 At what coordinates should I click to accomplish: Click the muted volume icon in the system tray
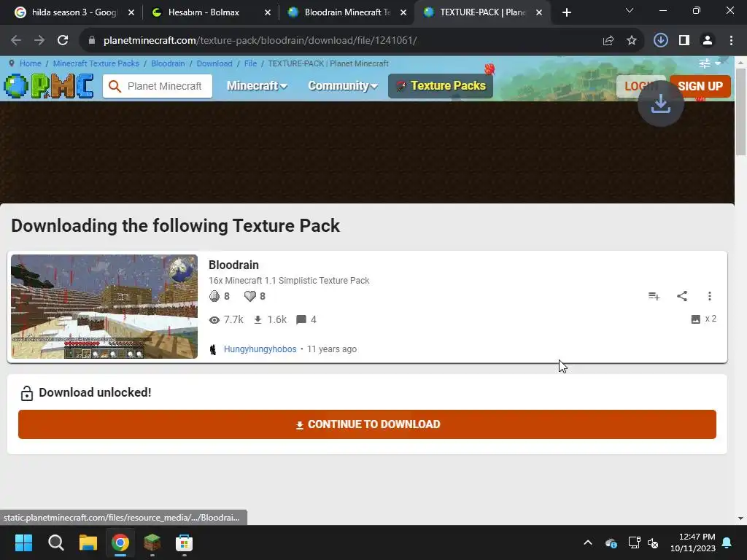pyautogui.click(x=653, y=542)
